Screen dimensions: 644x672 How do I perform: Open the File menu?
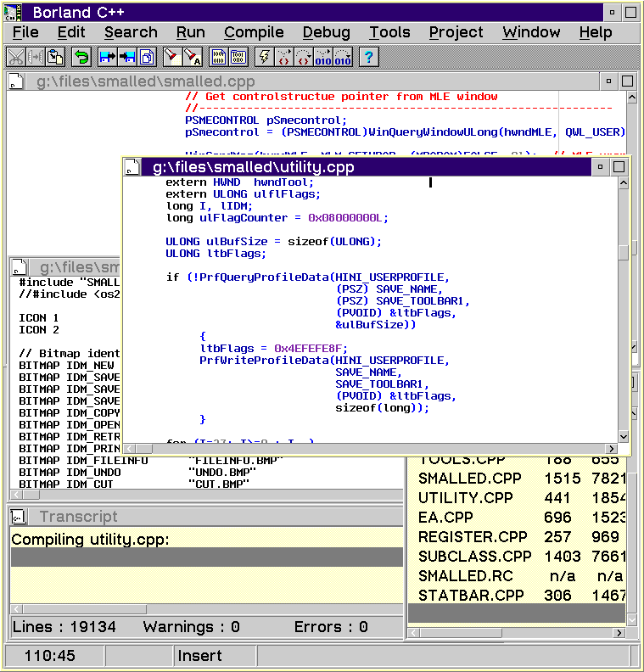[25, 32]
